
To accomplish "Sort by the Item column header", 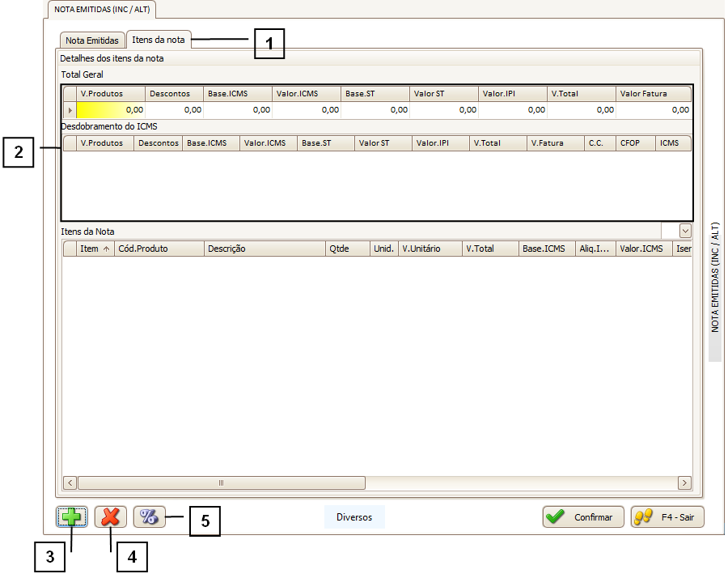I will (95, 249).
